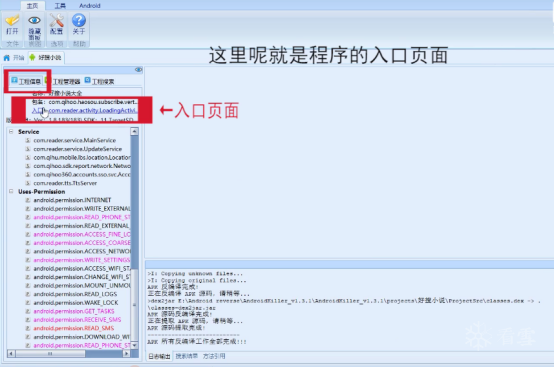This screenshot has width=554, height=367.
Task: Select android.permission.GET_TASKS
Action: [73, 311]
